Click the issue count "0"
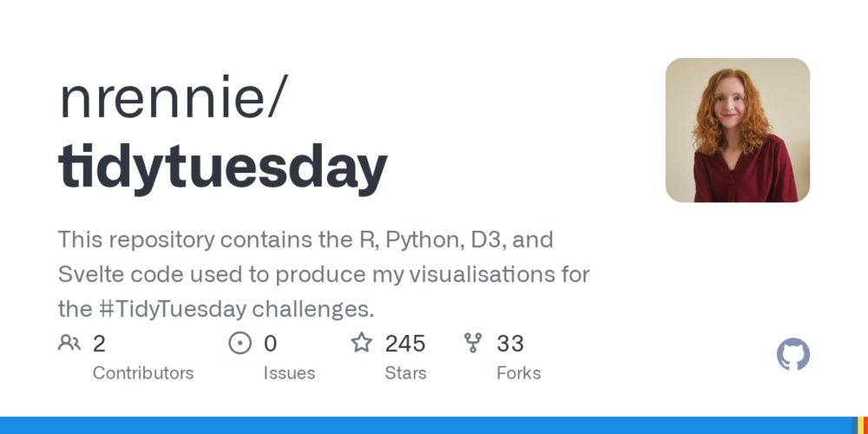Viewport: 868px width, 434px height. pos(270,344)
